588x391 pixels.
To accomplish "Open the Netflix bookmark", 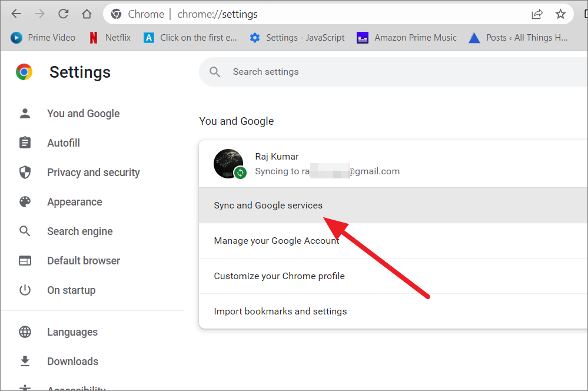I will click(x=110, y=38).
